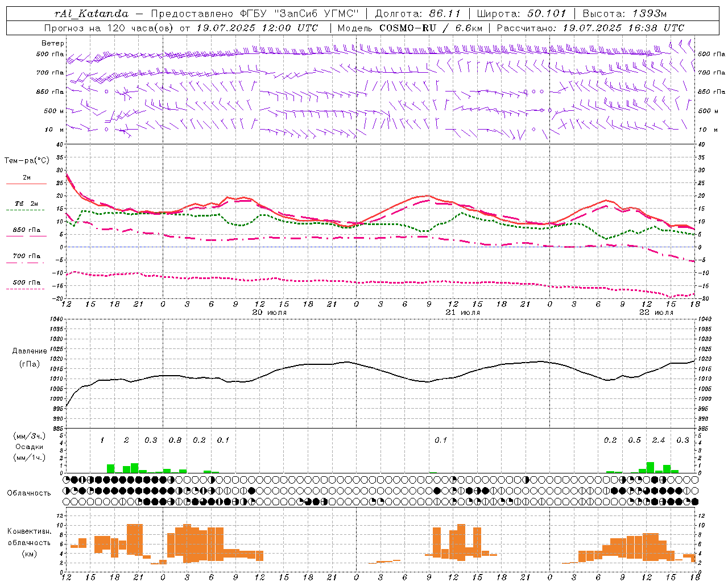Click the Td 2м dew point legend label

(x=27, y=203)
